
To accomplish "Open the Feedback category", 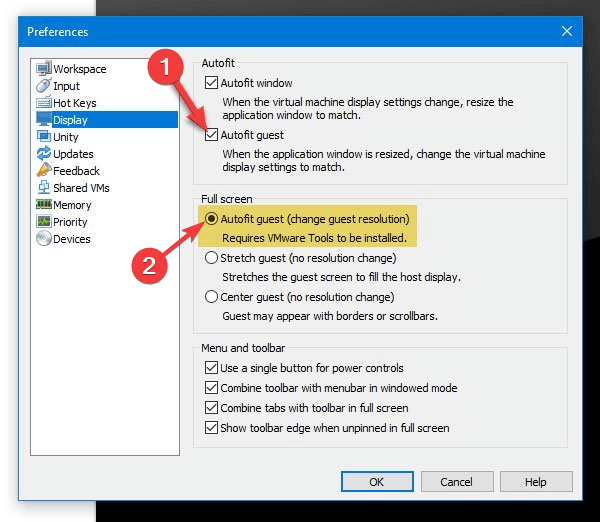I will click(76, 171).
